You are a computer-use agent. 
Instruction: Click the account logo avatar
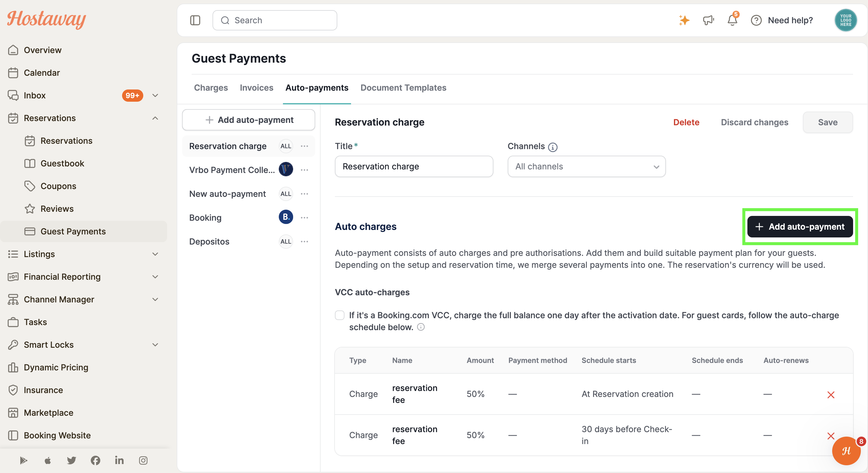tap(845, 20)
